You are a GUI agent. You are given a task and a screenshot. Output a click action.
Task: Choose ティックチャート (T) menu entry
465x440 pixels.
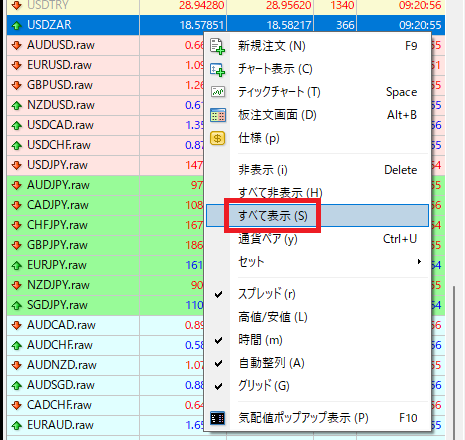click(x=317, y=92)
